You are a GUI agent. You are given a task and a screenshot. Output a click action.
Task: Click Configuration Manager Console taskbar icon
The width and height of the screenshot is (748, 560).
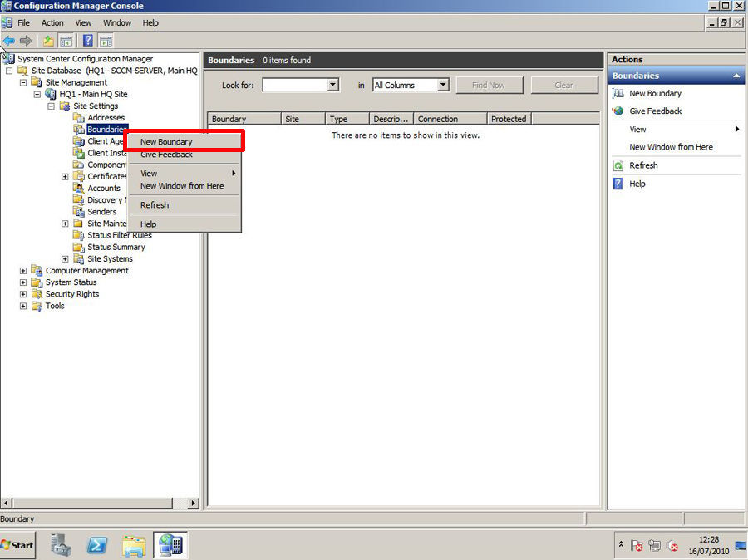coord(170,545)
